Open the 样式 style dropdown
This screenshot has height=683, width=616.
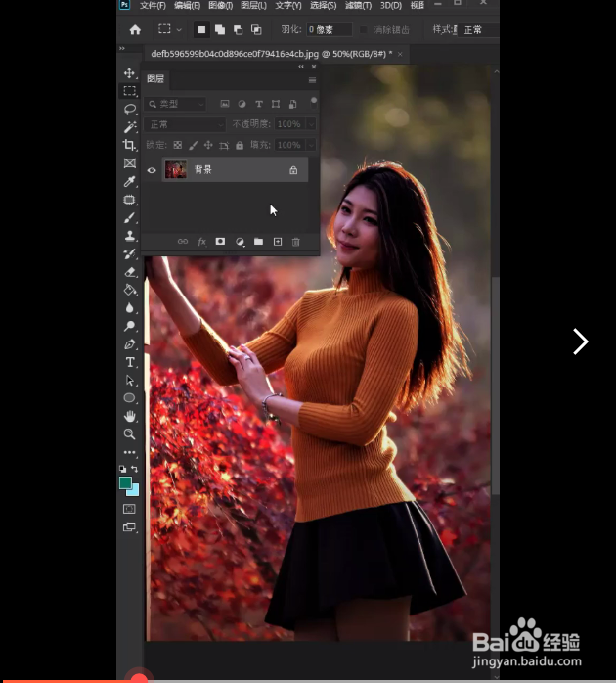(x=478, y=30)
